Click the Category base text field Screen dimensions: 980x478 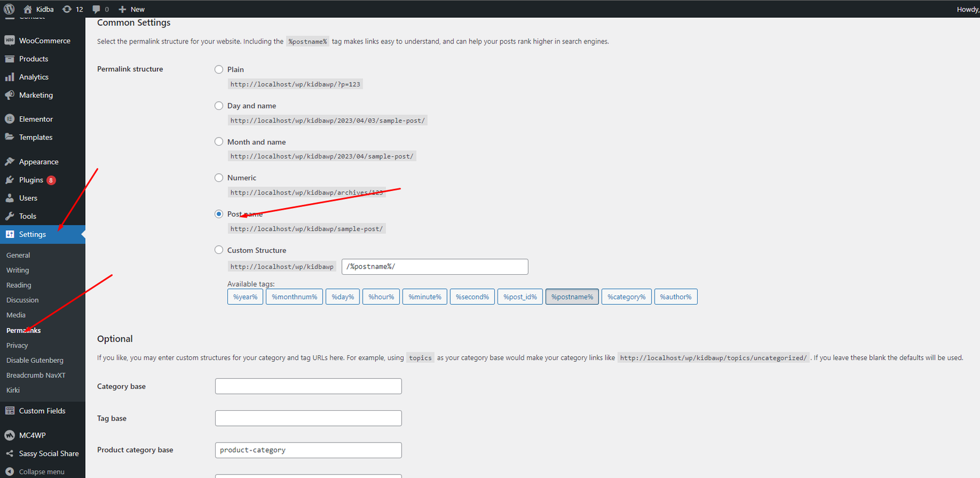(308, 386)
